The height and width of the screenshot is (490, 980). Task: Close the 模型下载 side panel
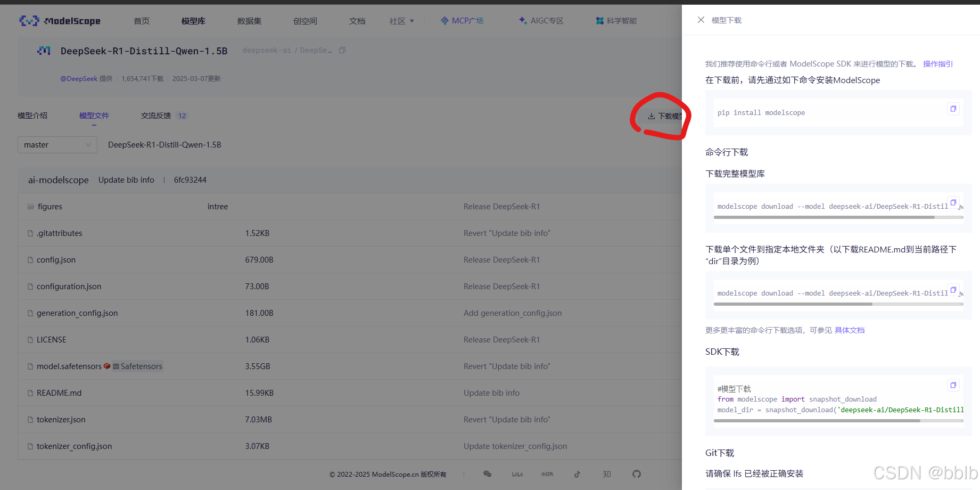tap(701, 20)
